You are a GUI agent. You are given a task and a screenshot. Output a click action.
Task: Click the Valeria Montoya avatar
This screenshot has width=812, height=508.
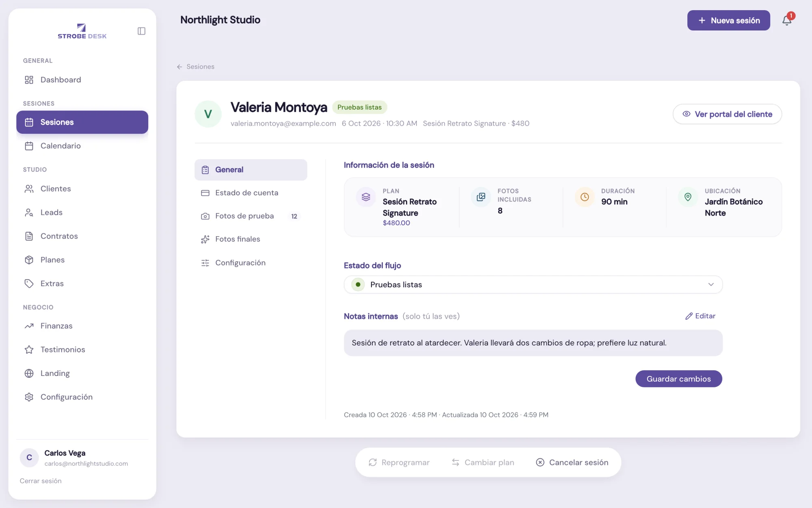tap(208, 114)
